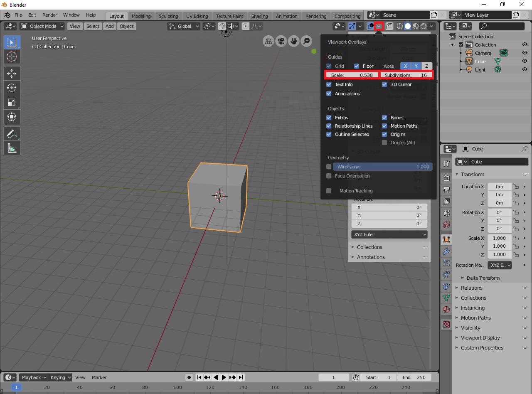The image size is (532, 394).
Task: Uncheck the Floor overlay checkbox
Action: tap(357, 66)
